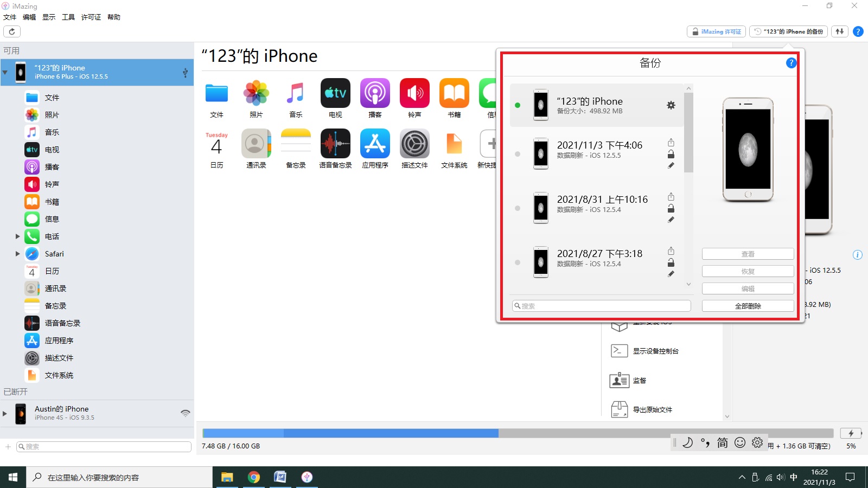Open the 编辑 menu
The width and height of the screenshot is (868, 488).
[29, 17]
